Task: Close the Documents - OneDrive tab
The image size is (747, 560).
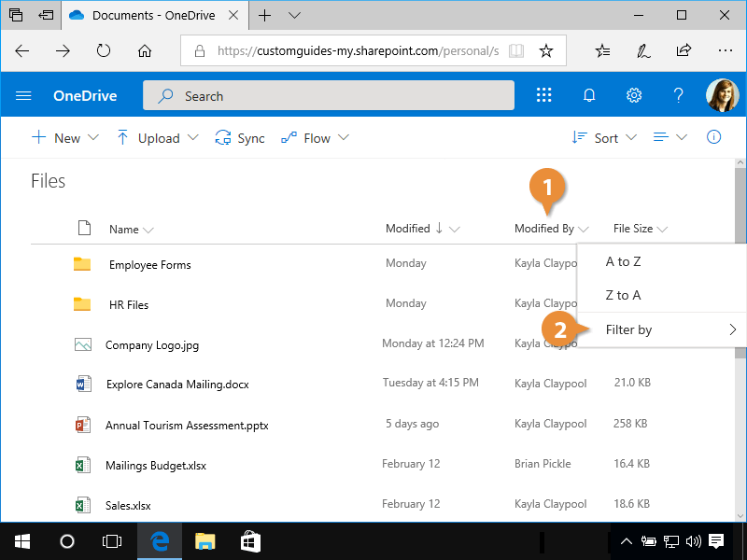Action: click(x=233, y=15)
